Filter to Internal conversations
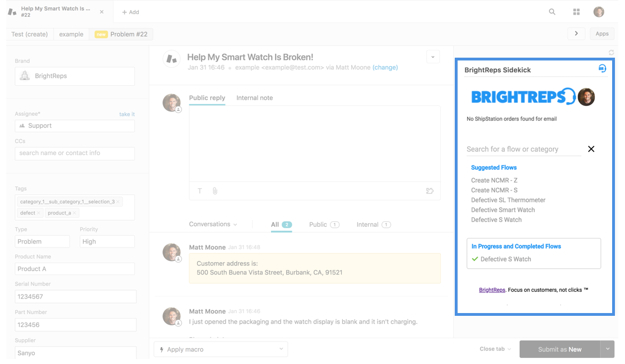The height and width of the screenshot is (364, 625). pos(374,225)
